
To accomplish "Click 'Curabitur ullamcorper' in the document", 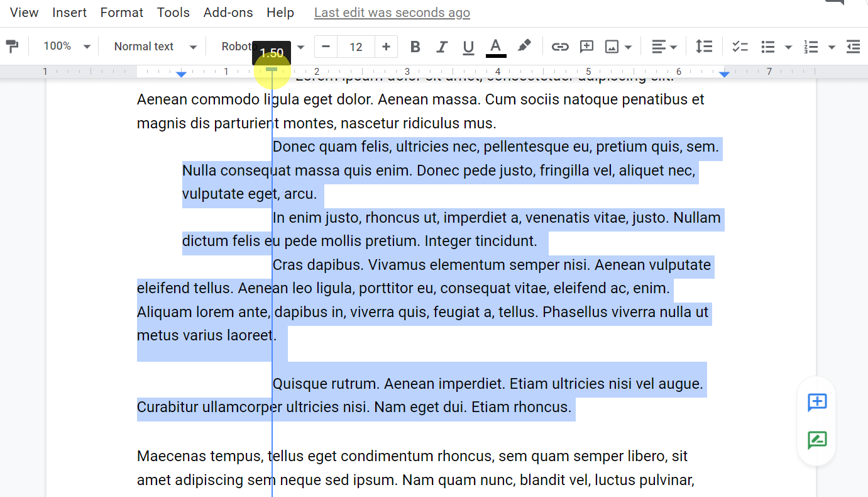I will point(209,408).
